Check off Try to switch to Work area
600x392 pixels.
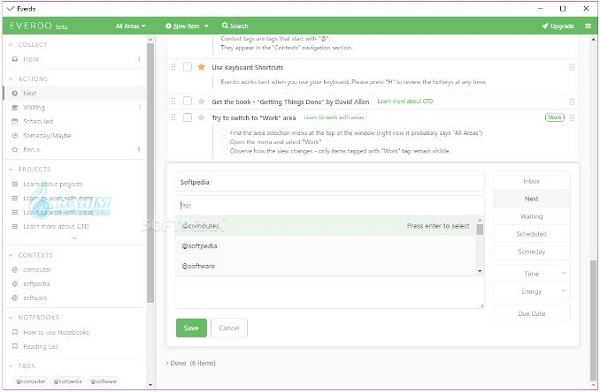[x=187, y=118]
